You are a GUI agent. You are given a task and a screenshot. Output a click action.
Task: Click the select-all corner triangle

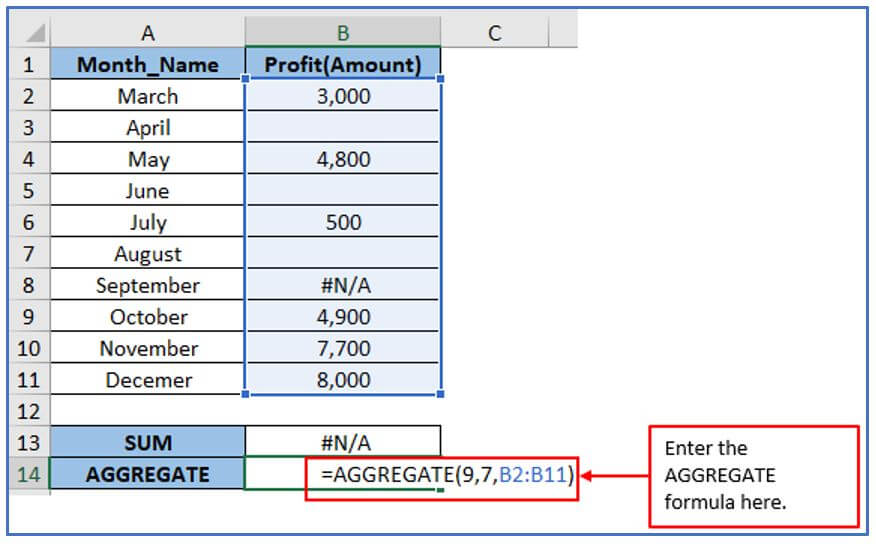[35, 34]
